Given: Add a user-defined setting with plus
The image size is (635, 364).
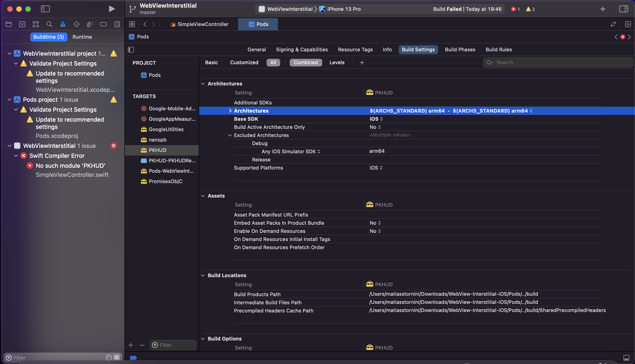Looking at the screenshot, I should 362,63.
